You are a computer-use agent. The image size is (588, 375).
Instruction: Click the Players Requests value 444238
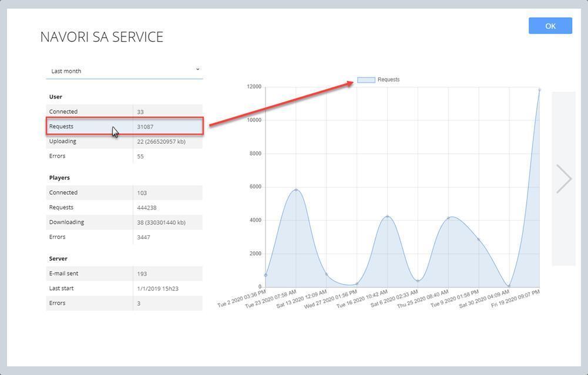(147, 208)
